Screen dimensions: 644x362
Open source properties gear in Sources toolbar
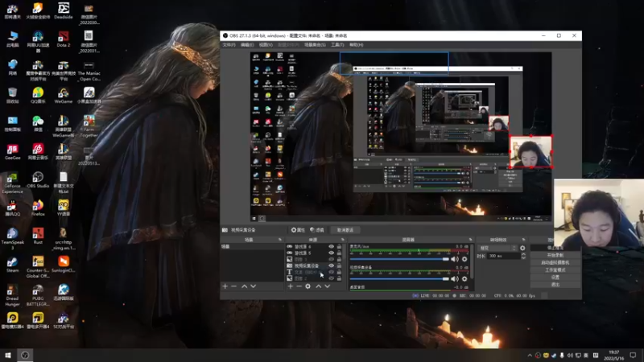[x=308, y=286]
